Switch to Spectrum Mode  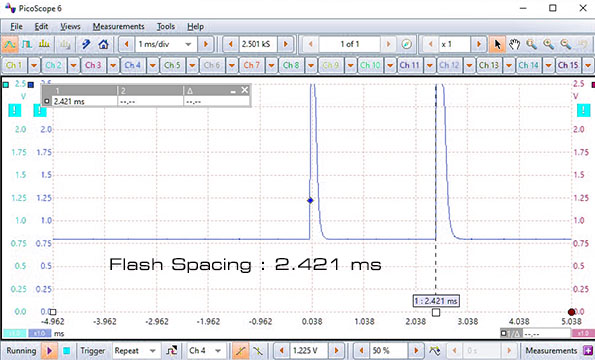(44, 44)
